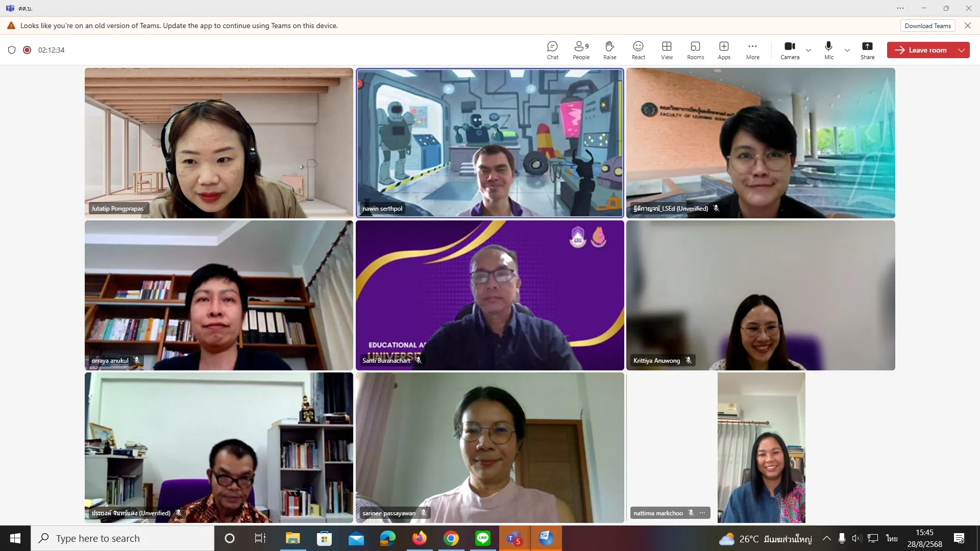The image size is (980, 551).
Task: Change meeting View layout
Action: [x=667, y=50]
